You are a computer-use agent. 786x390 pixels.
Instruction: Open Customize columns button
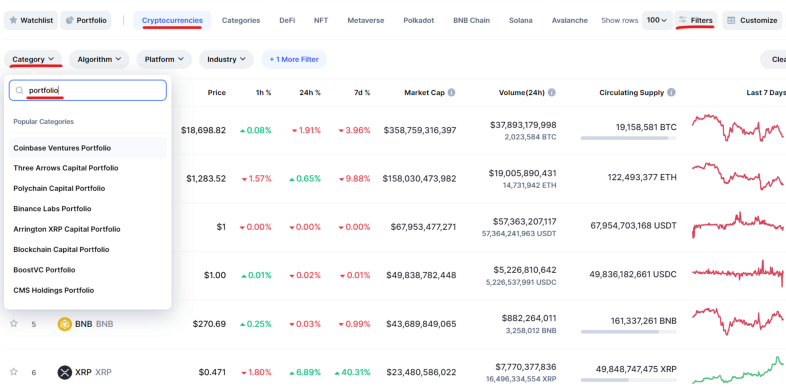(x=752, y=21)
